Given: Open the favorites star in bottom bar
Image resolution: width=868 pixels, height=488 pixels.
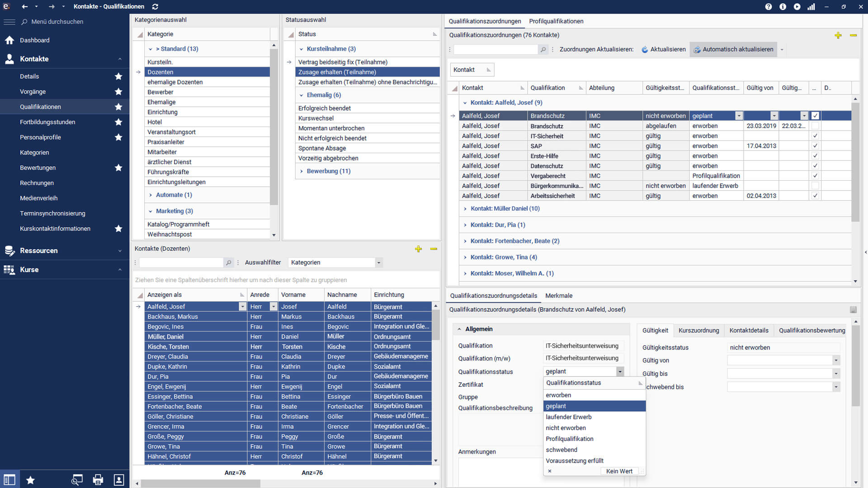Looking at the screenshot, I should [30, 480].
